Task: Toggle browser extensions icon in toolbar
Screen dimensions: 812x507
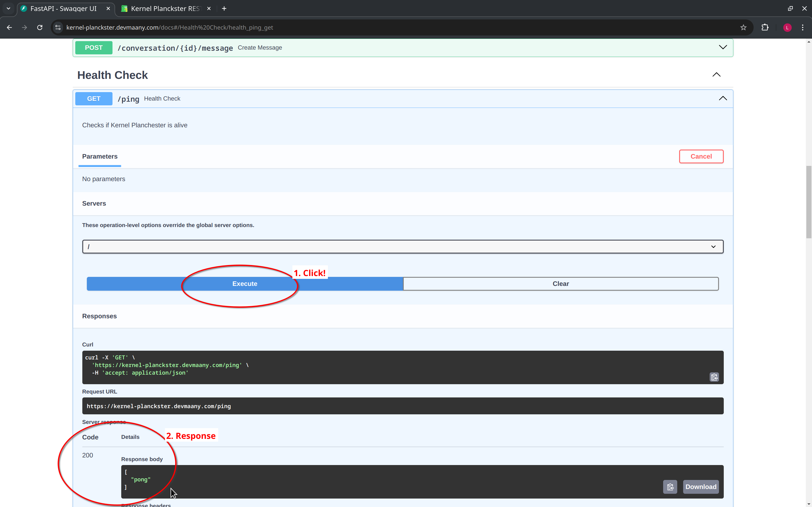Action: [x=765, y=27]
